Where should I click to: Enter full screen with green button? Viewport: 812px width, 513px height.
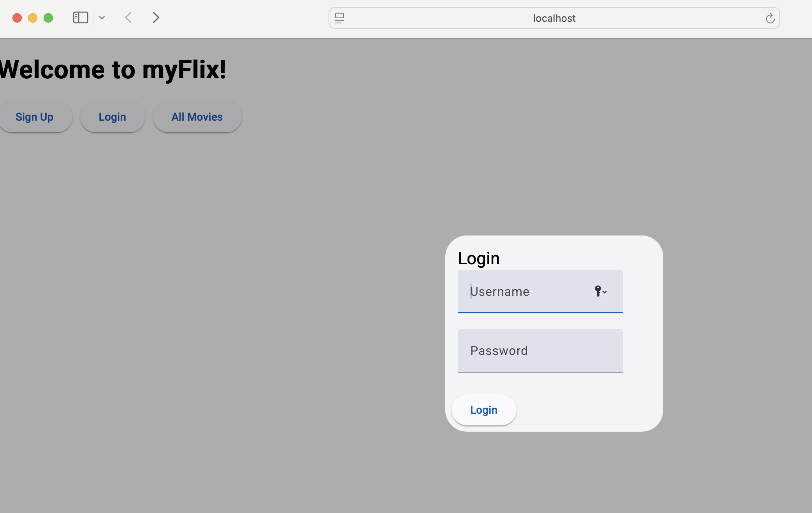pyautogui.click(x=48, y=18)
